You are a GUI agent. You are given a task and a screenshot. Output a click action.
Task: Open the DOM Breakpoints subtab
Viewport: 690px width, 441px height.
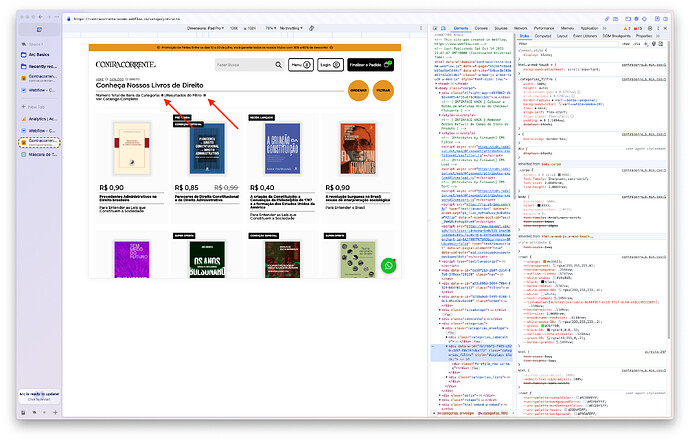(617, 36)
